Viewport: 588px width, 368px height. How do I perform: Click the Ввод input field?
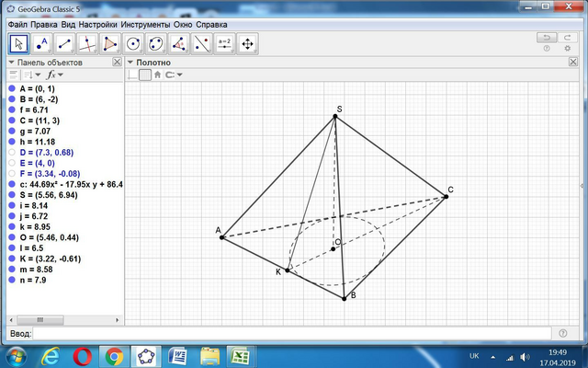tap(292, 333)
